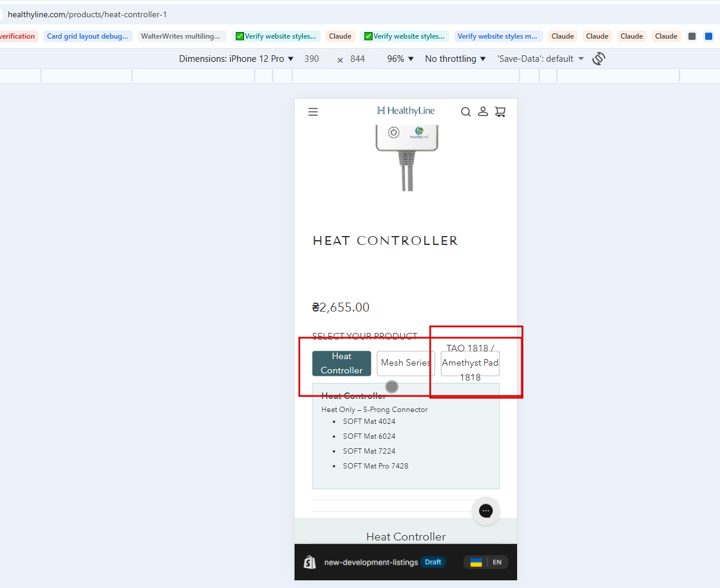Click the SOFT Mat 7224 list item
The height and width of the screenshot is (588, 720).
[369, 451]
